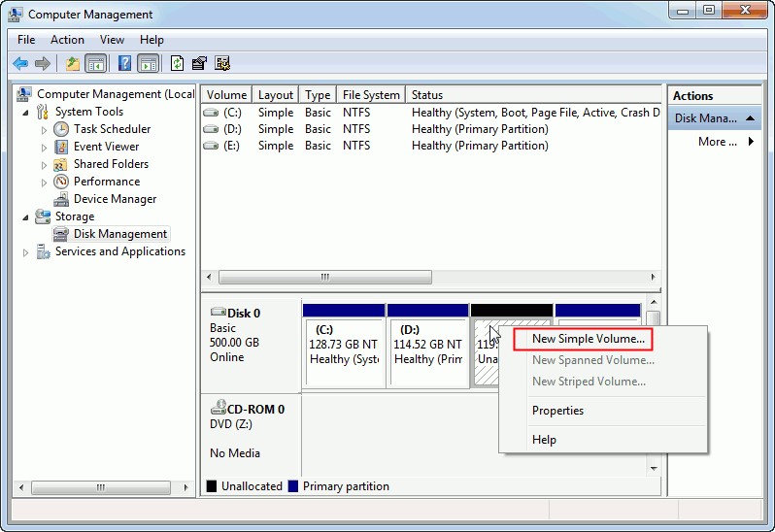Click the Back arrow toolbar icon
775x532 pixels.
tap(20, 64)
